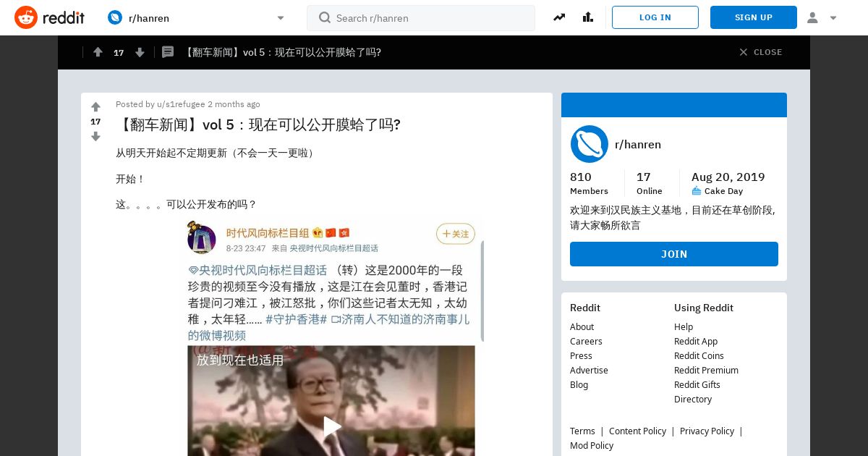868x456 pixels.
Task: Open the Reddit App link
Action: coord(696,342)
